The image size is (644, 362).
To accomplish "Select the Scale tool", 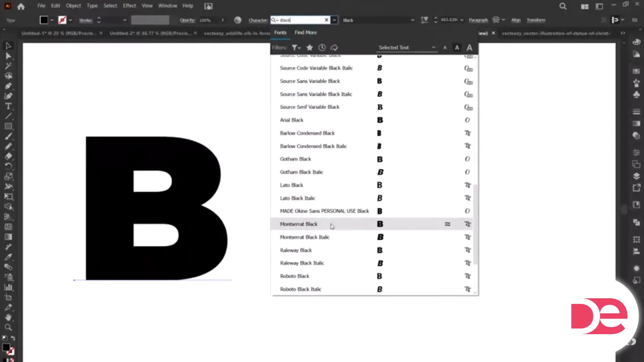I will pos(8,177).
